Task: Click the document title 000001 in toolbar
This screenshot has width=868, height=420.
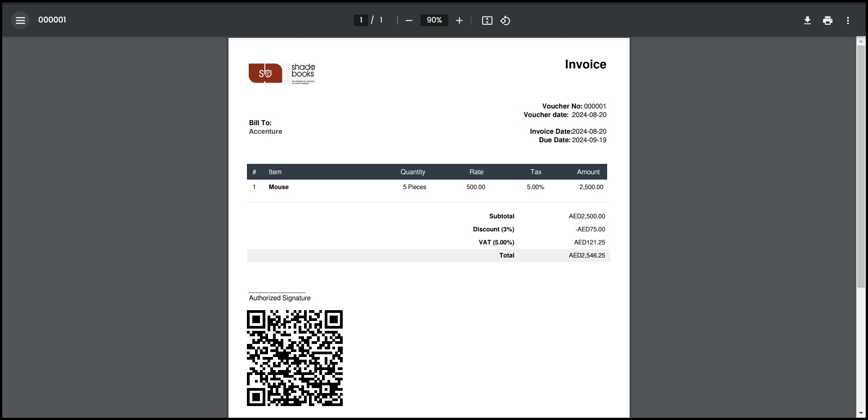Action: [x=52, y=20]
